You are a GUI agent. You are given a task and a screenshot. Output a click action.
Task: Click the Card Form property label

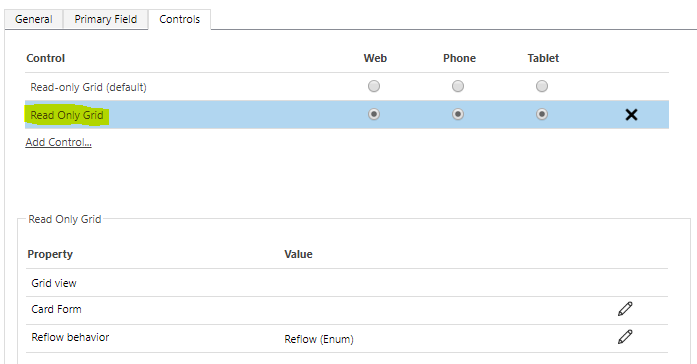tap(56, 309)
